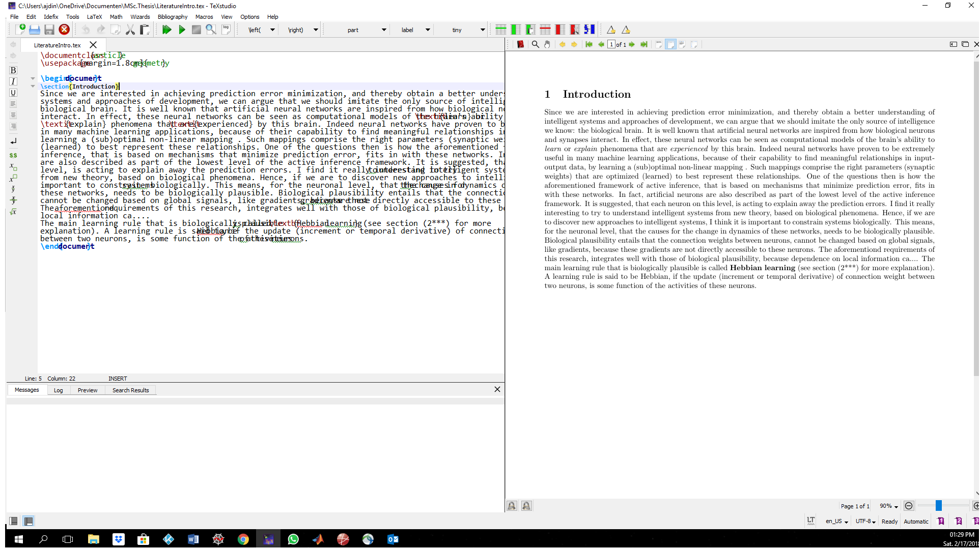Click the View Log icon in toolbar
Image resolution: width=980 pixels, height=549 pixels.
click(x=226, y=30)
